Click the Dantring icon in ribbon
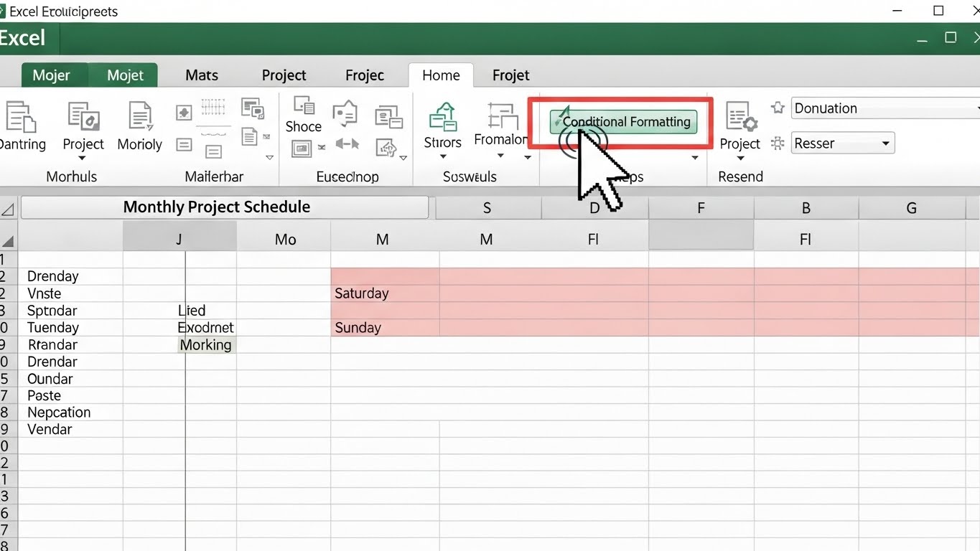980x551 pixels. (x=20, y=117)
